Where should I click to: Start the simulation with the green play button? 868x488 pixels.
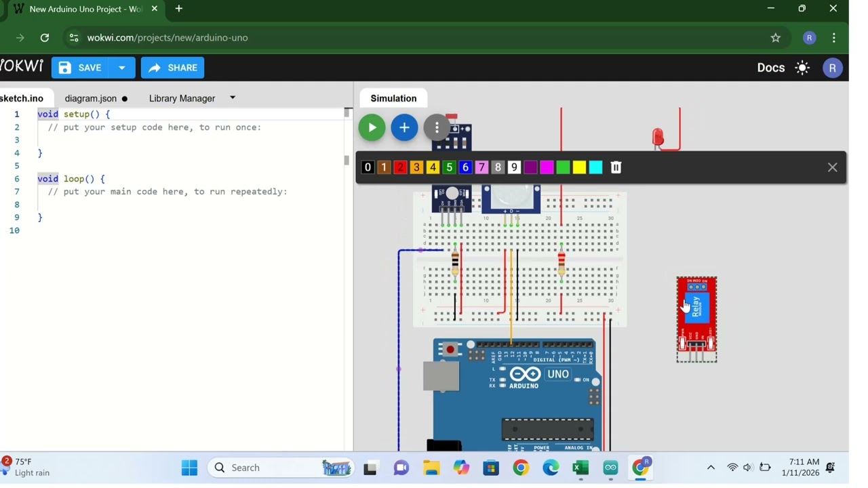(x=372, y=127)
